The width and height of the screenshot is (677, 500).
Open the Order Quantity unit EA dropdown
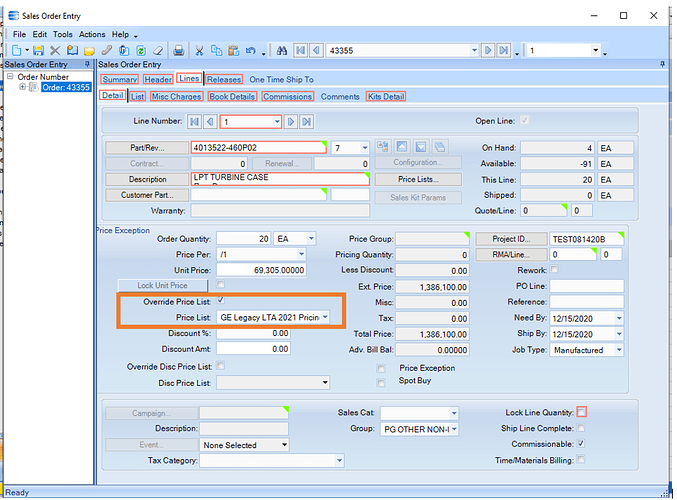tap(311, 239)
